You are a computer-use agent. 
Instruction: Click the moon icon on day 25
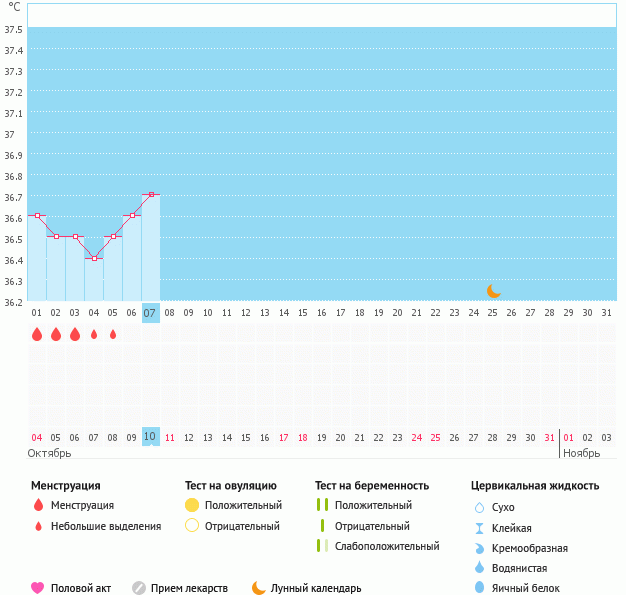point(493,291)
